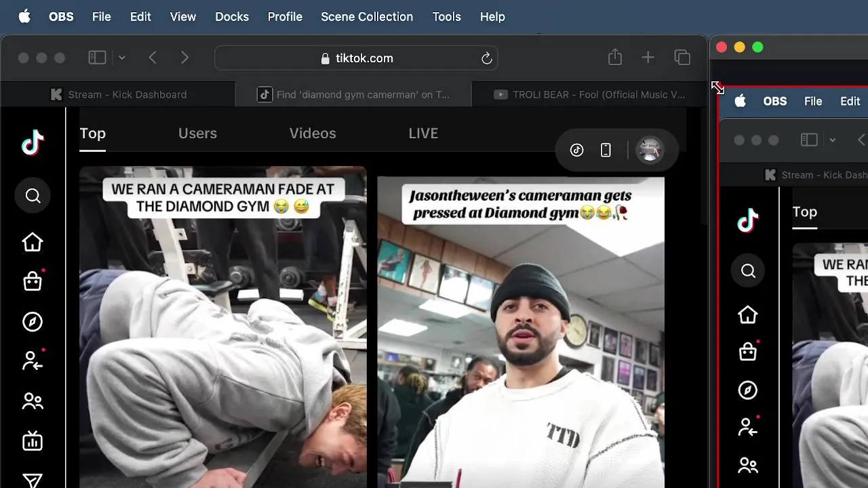Open the TikTok Shop bag icon

click(x=33, y=281)
